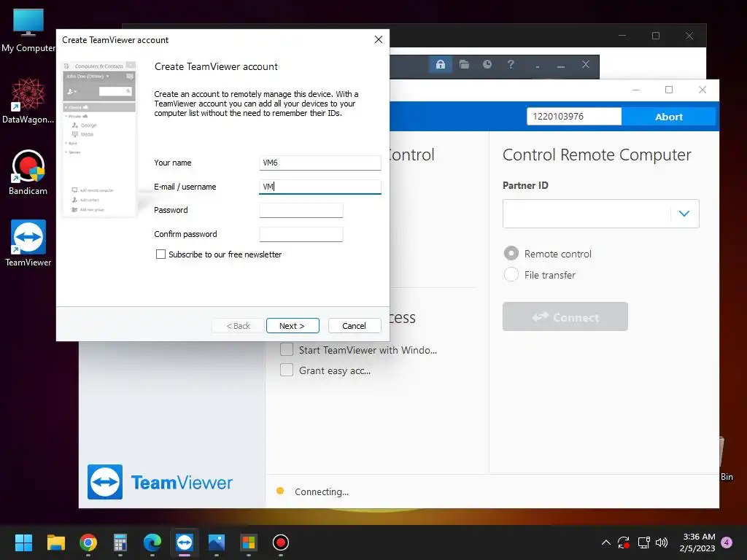Click the Bandicam record icon in the taskbar
The height and width of the screenshot is (560, 747).
(x=281, y=542)
